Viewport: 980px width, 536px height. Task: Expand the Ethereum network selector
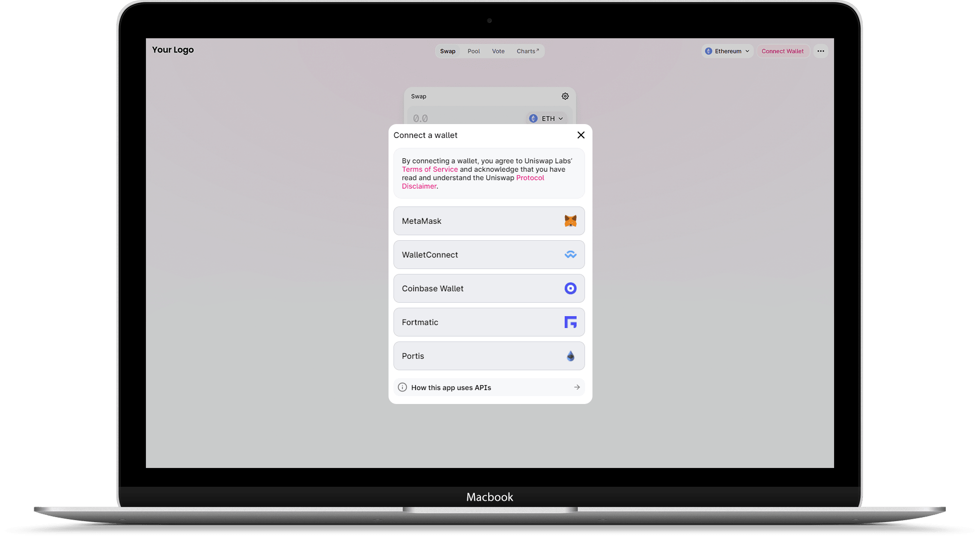(726, 51)
